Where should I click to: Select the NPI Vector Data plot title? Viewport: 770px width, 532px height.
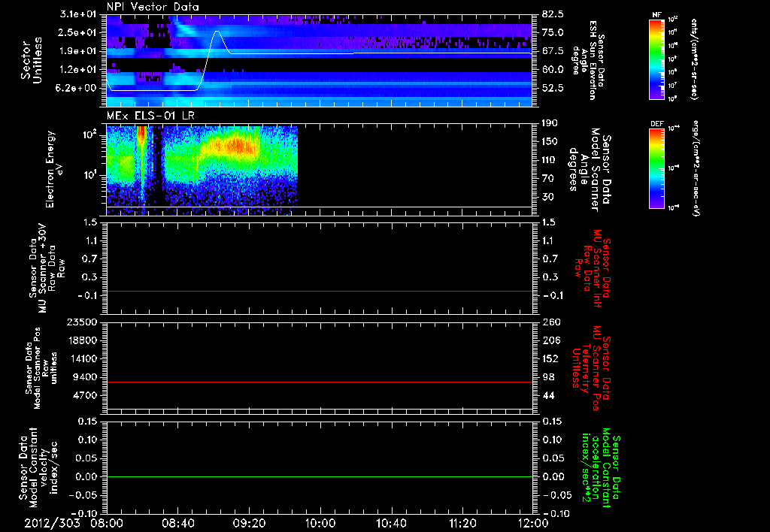[153, 7]
